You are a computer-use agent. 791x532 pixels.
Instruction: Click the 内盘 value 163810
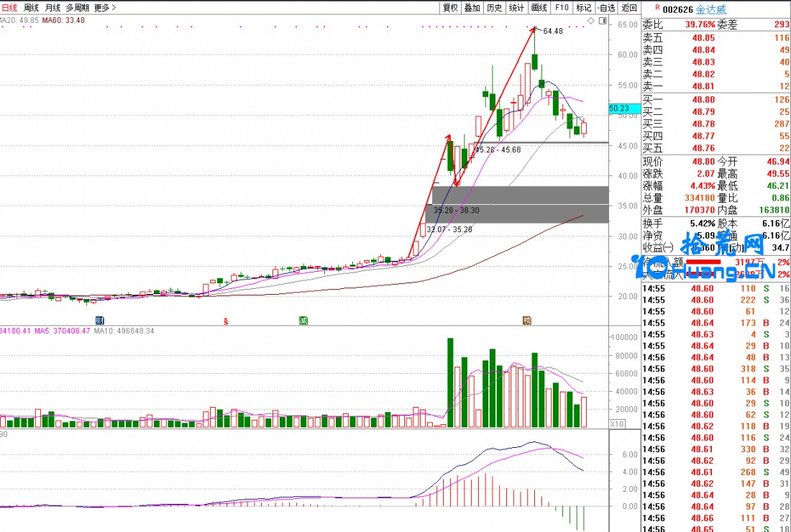pyautogui.click(x=774, y=210)
